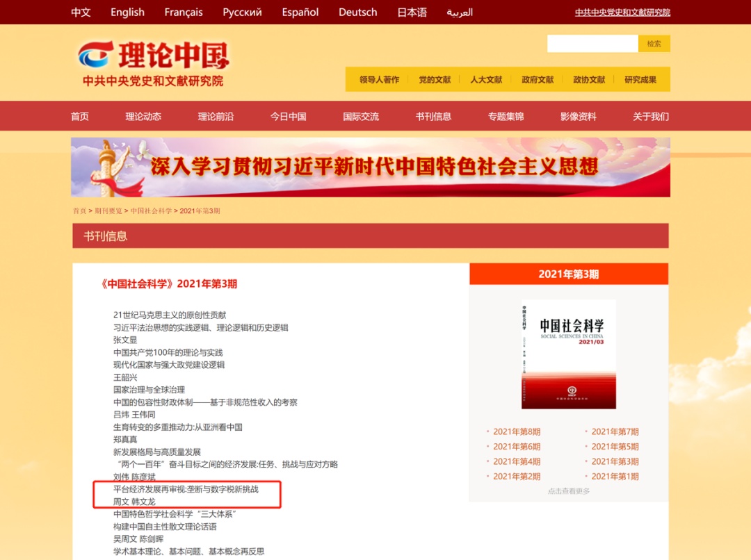Click the 《中国社会科学》2021年第3期 heading
The height and width of the screenshot is (560, 751).
(168, 284)
